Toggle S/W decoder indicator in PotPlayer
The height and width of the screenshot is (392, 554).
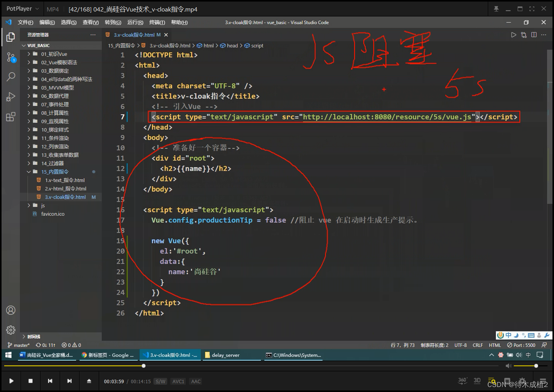(x=160, y=381)
